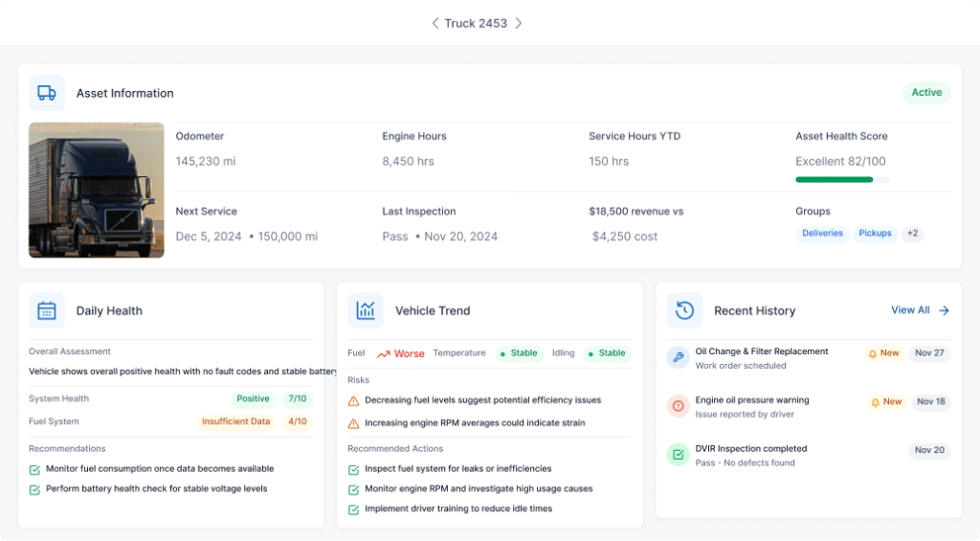This screenshot has width=980, height=541.
Task: Click the Worse fuel trend label
Action: [x=410, y=354]
